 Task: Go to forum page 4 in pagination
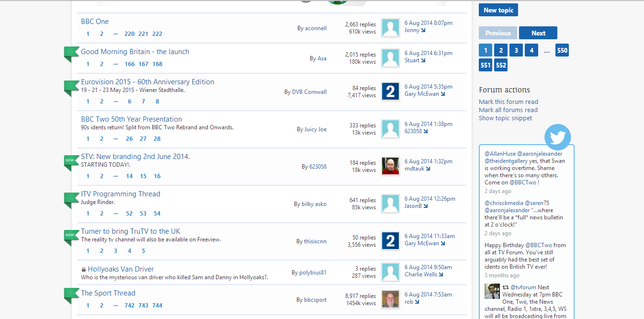click(x=531, y=50)
